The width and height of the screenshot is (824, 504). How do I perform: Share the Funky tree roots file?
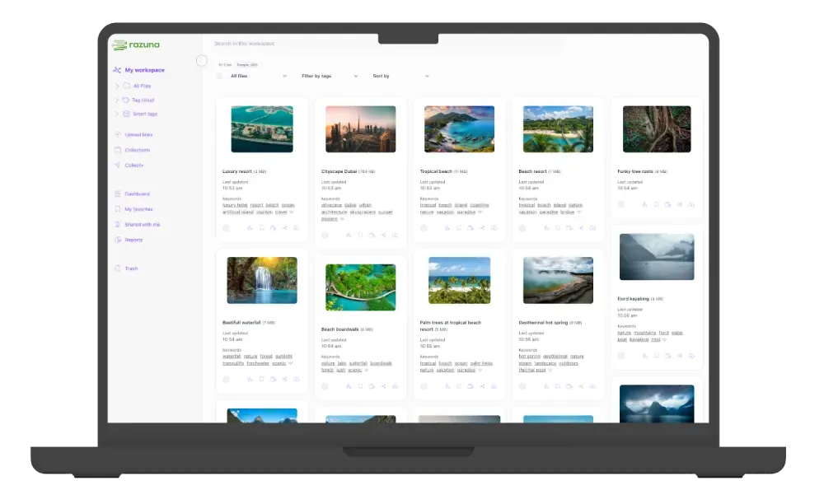680,204
